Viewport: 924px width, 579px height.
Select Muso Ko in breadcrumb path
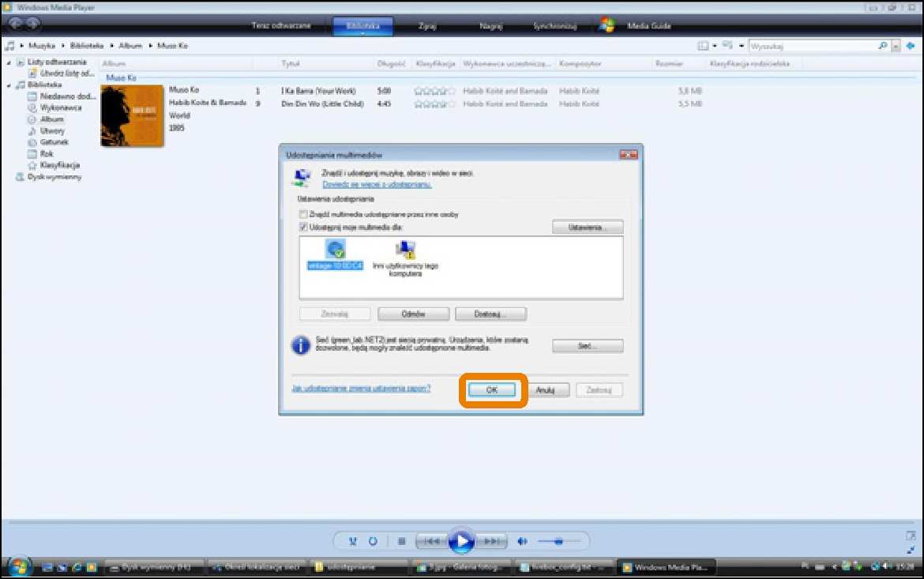pyautogui.click(x=172, y=45)
